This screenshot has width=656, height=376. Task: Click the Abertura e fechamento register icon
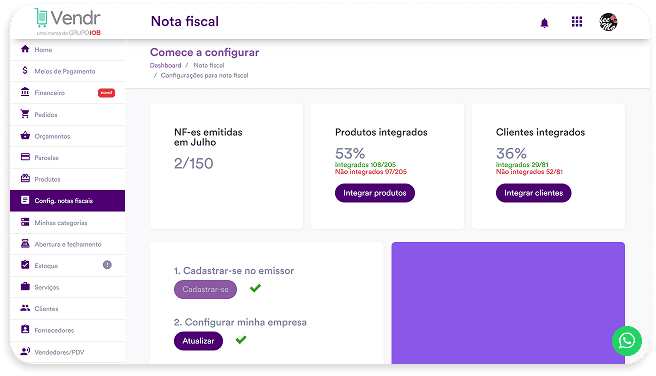[25, 243]
